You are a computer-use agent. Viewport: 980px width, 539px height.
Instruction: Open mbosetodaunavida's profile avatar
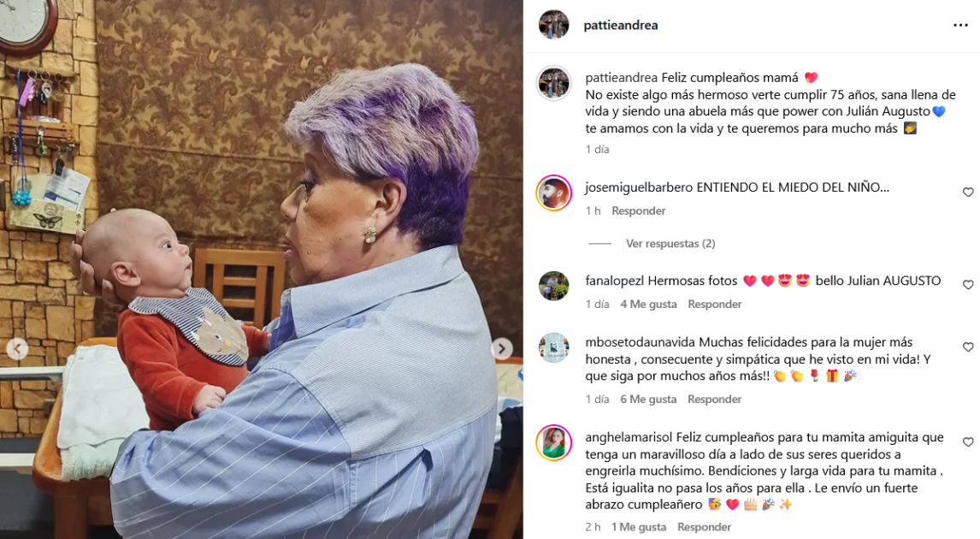point(554,347)
